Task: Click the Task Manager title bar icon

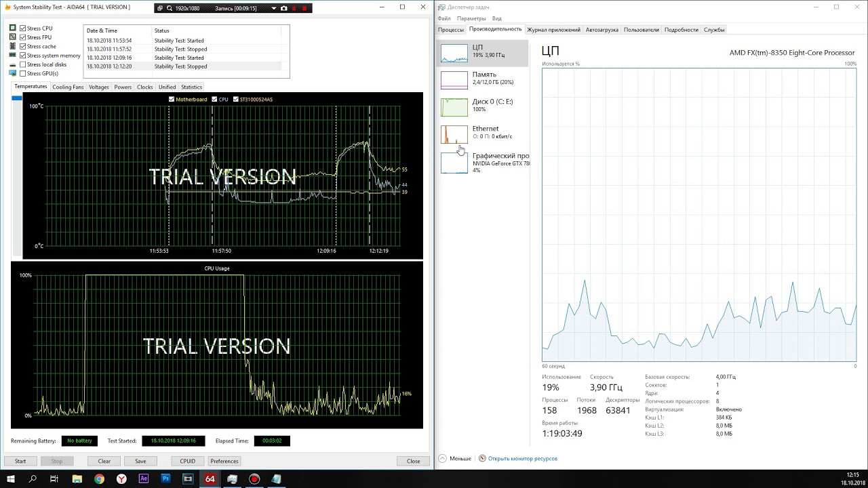Action: pyautogui.click(x=441, y=7)
